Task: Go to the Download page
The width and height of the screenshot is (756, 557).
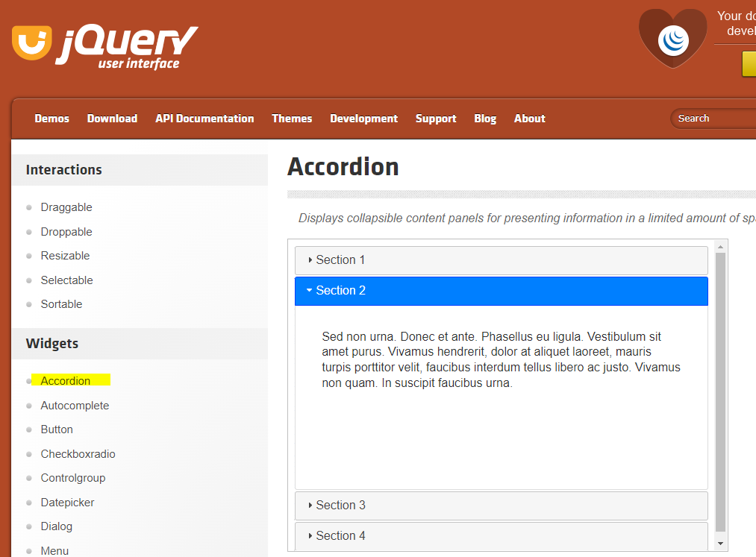Action: (x=113, y=119)
